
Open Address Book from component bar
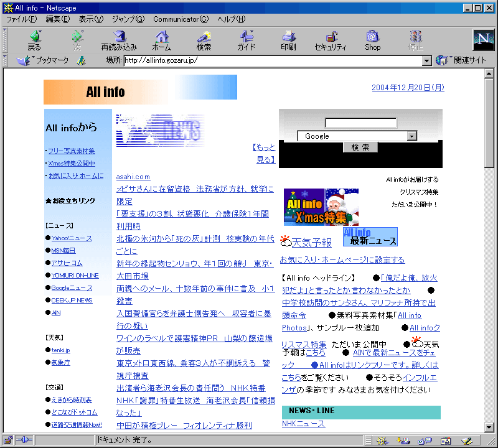point(446,441)
